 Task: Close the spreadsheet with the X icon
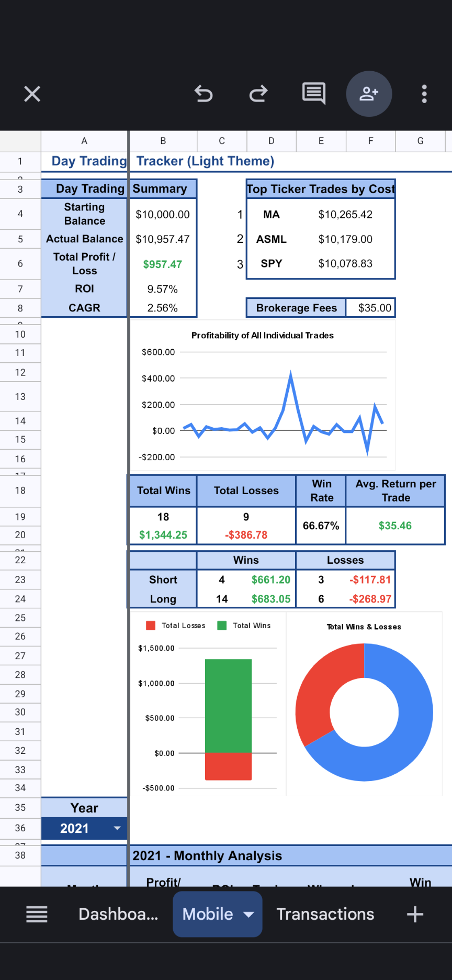tap(32, 94)
